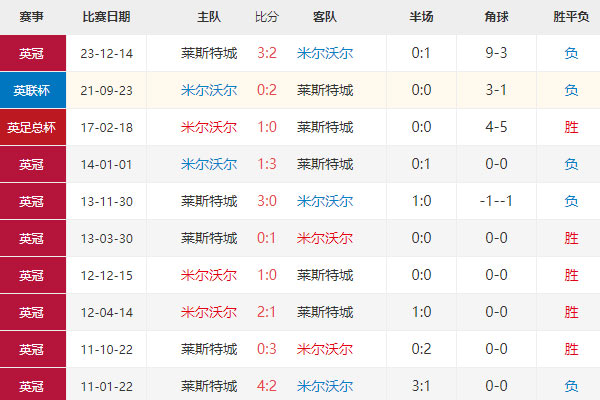
Task: Click the 胜 result for 13-03-30
Action: pos(571,238)
